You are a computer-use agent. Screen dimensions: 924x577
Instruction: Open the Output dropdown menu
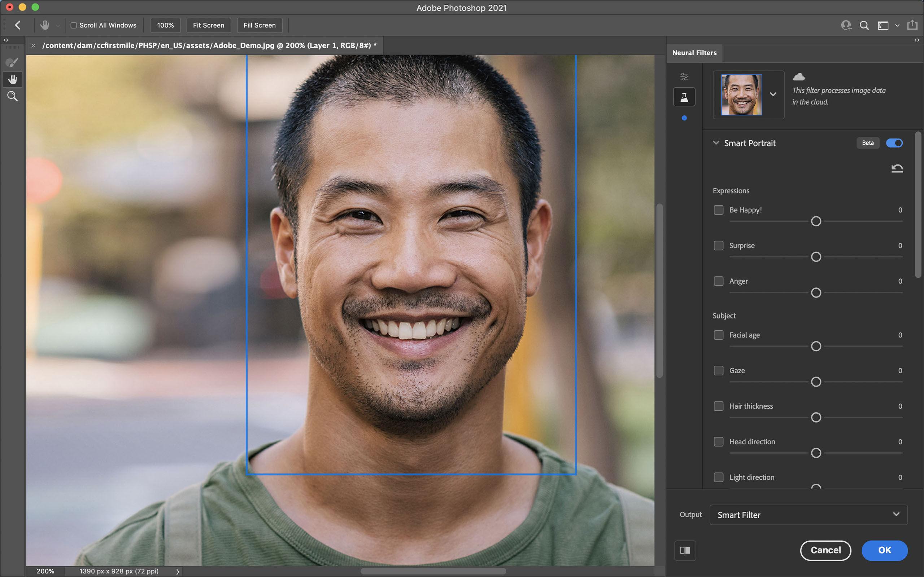coord(808,515)
